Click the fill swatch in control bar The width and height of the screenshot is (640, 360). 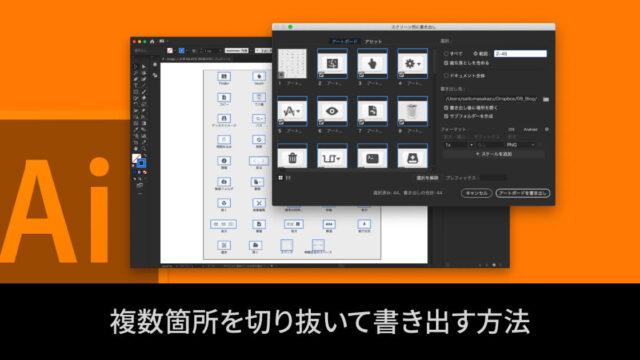[170, 51]
